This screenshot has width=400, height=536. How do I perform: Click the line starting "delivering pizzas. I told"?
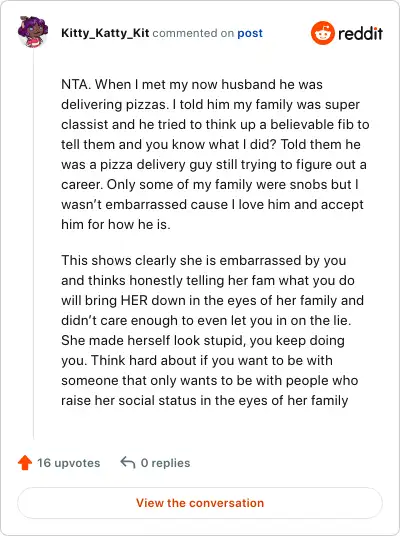tap(210, 105)
